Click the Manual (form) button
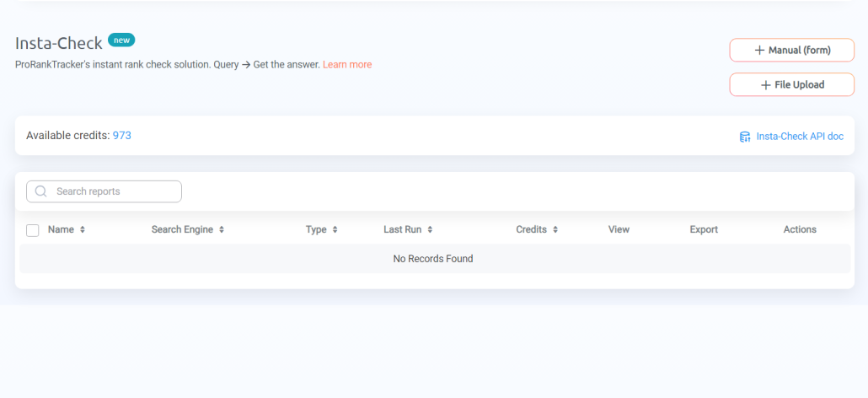This screenshot has width=868, height=398. point(791,50)
